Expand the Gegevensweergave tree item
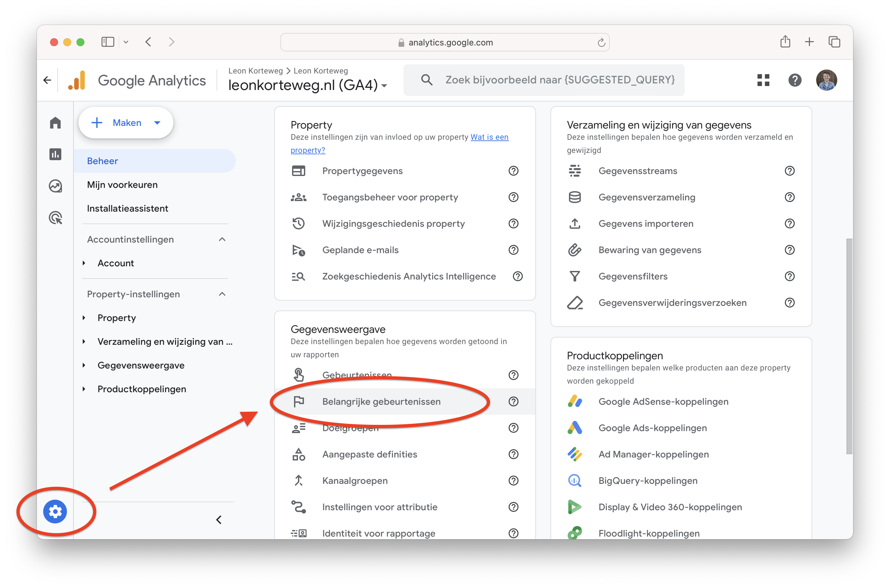Viewport: 890px width, 588px height. click(84, 365)
